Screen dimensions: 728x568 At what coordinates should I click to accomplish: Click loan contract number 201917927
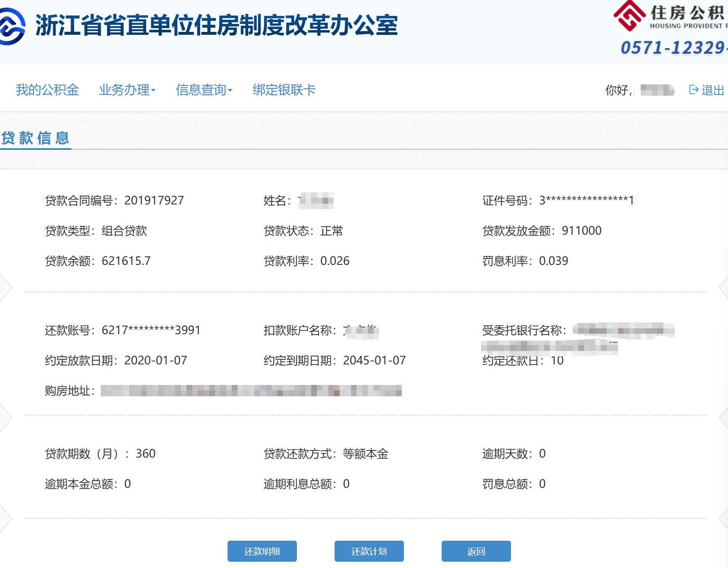click(x=154, y=200)
